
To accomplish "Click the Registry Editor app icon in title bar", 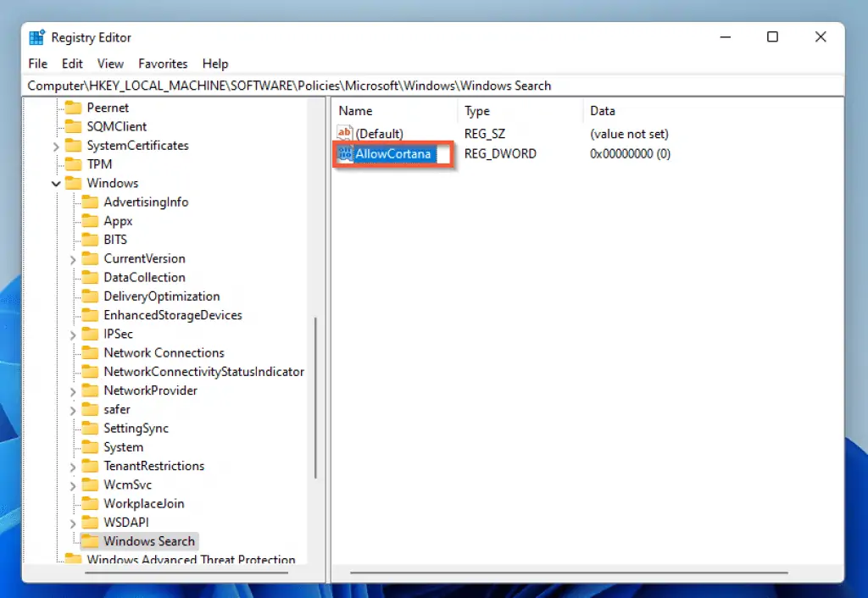I will coord(37,37).
